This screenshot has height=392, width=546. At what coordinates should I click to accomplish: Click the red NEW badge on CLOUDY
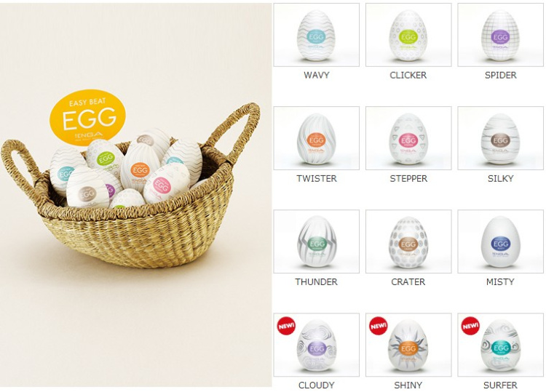coord(286,326)
